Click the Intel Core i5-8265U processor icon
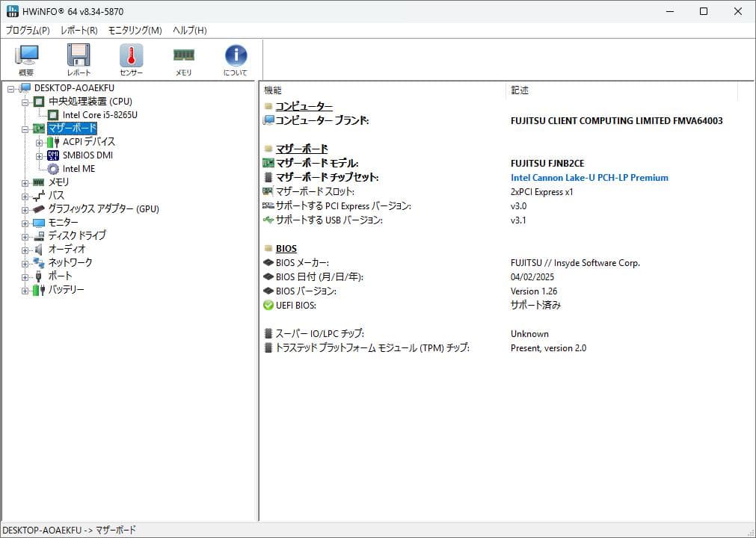This screenshot has height=538, width=756. click(53, 115)
